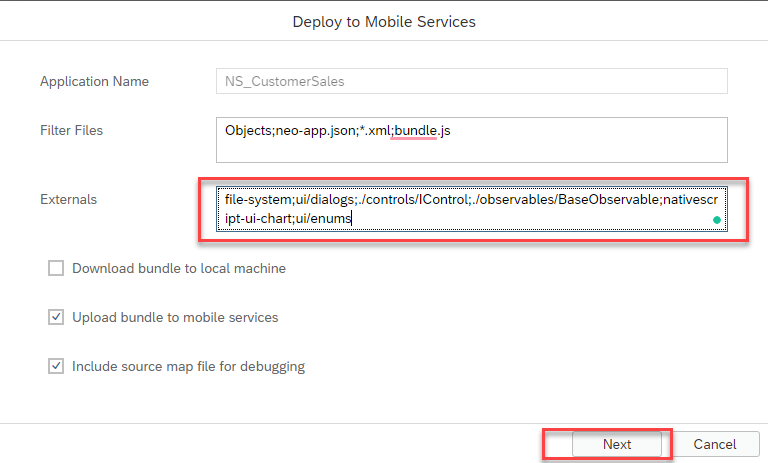Click the Upload bundle to mobile services label
The width and height of the screenshot is (768, 463).
tap(175, 317)
